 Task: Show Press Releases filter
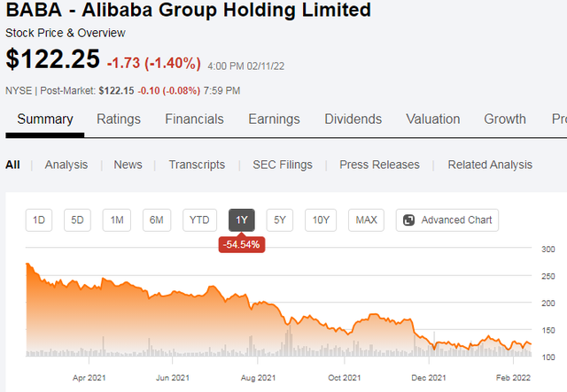coord(380,165)
